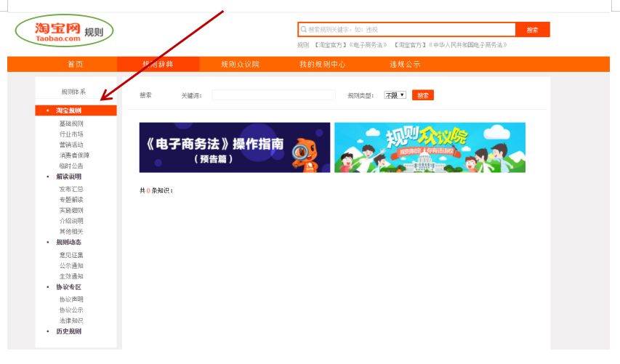Open 基础规则 in the sidebar
The height and width of the screenshot is (364, 620).
coord(71,124)
